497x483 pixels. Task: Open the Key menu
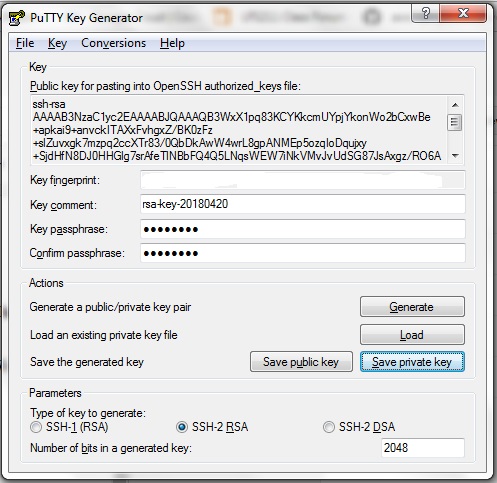(x=57, y=43)
